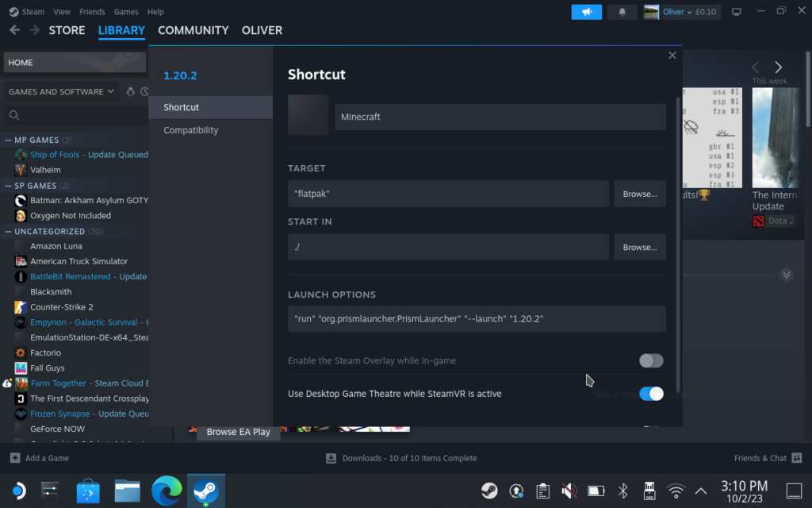Open the Games menu

(126, 11)
